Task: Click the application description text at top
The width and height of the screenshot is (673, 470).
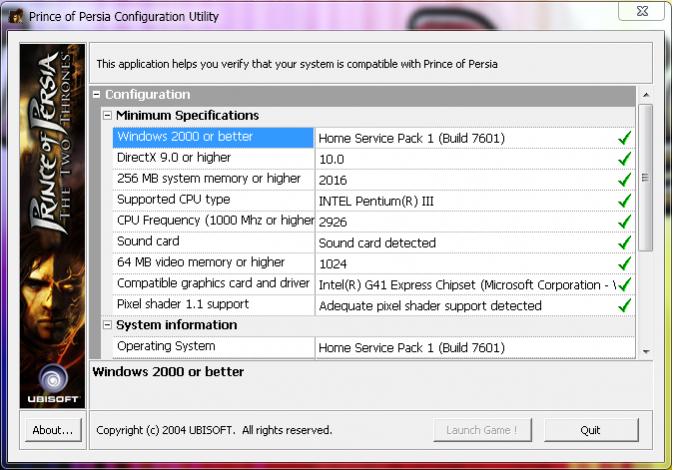Action: [x=297, y=64]
